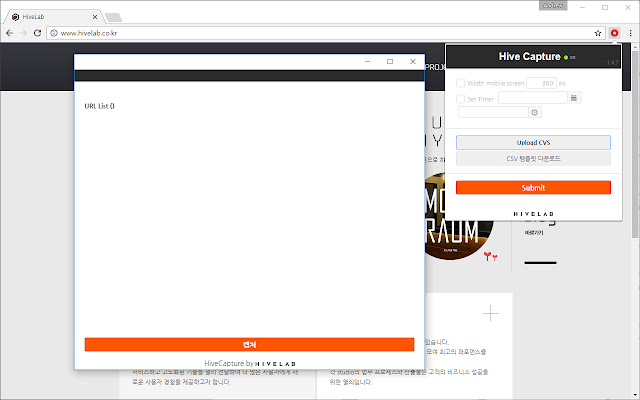640x400 pixels.
Task: Click the HIVELAB link in the HiveCapture footer
Action: (276, 364)
